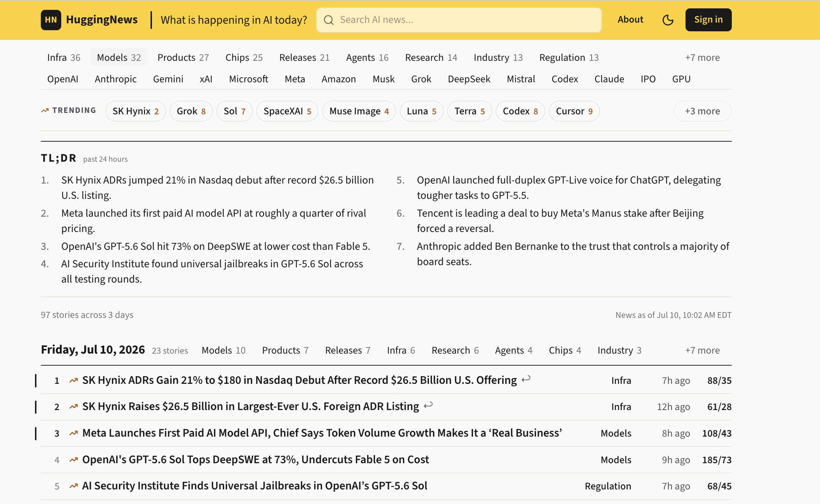The height and width of the screenshot is (504, 820).
Task: Click the trending arrow icon beside TRENDING
Action: coord(45,110)
